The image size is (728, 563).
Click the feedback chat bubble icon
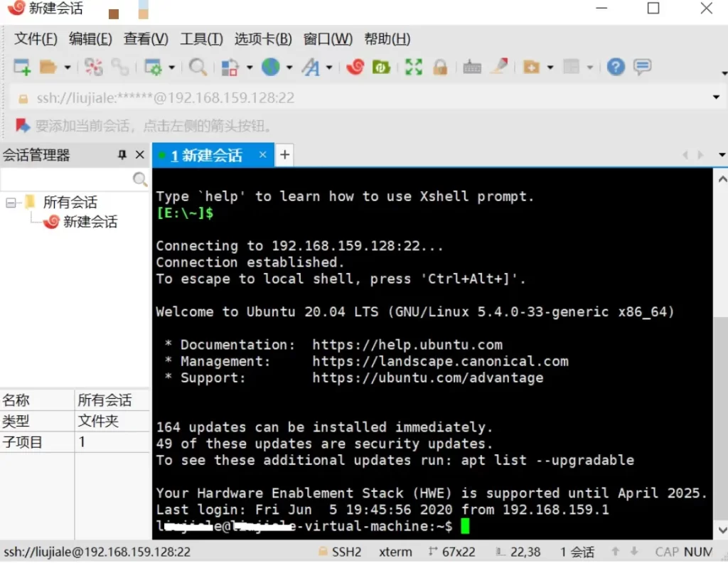pos(643,68)
